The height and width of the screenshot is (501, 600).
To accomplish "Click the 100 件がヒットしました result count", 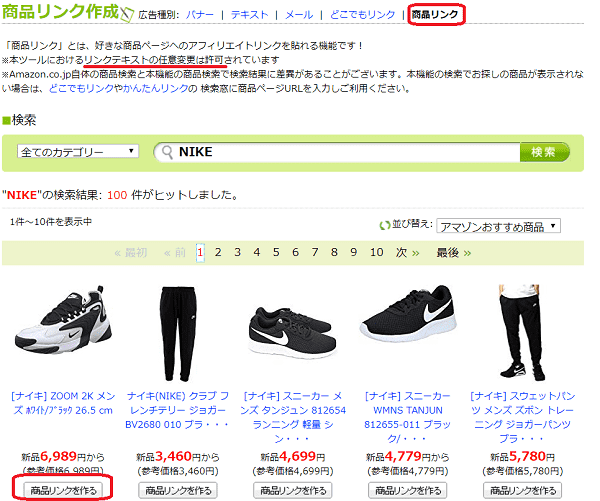I will pyautogui.click(x=173, y=195).
